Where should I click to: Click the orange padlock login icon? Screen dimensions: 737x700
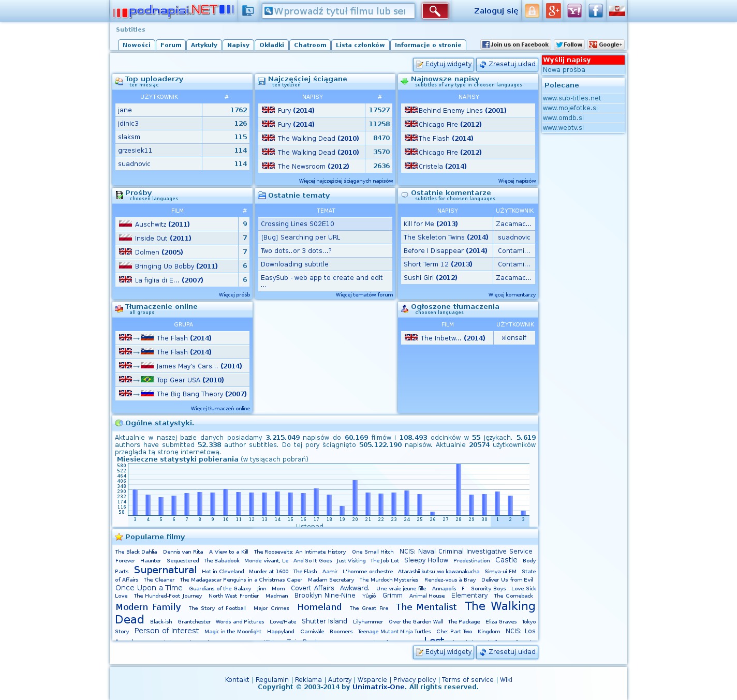pyautogui.click(x=532, y=11)
